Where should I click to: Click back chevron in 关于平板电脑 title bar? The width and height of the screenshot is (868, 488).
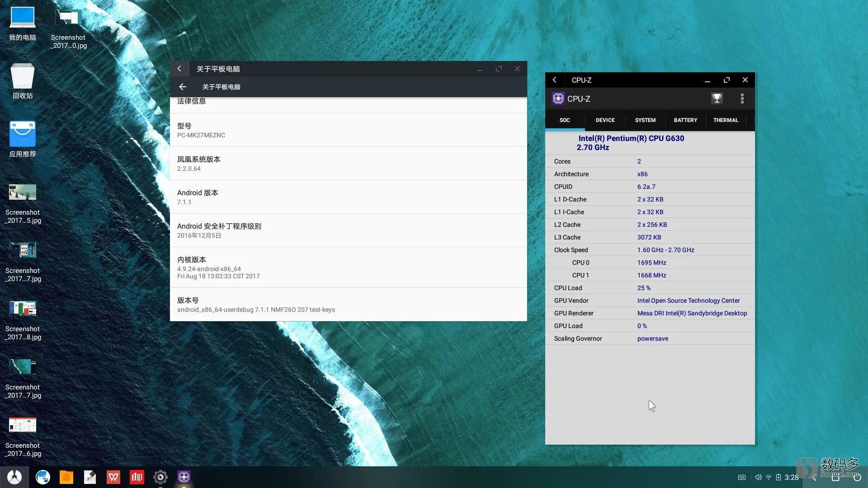pos(179,69)
